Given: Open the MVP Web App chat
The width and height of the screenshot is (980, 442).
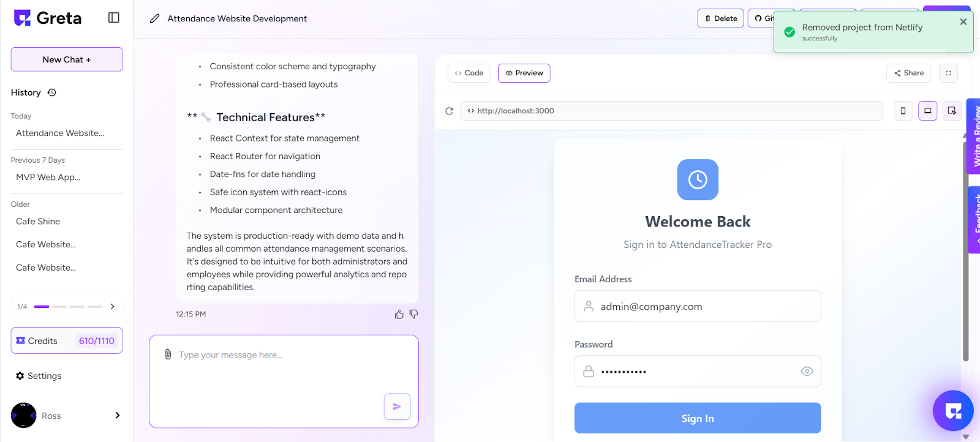Looking at the screenshot, I should pos(48,177).
